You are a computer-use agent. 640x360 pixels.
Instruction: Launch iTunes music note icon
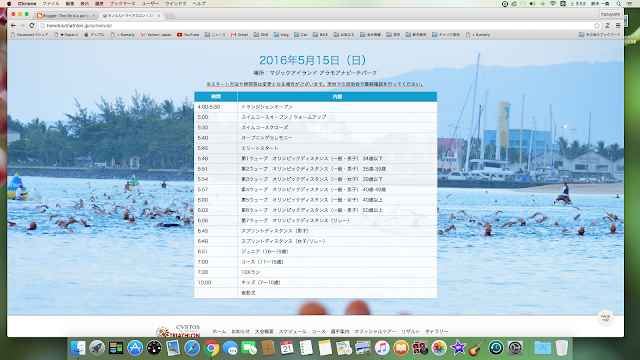click(382, 348)
